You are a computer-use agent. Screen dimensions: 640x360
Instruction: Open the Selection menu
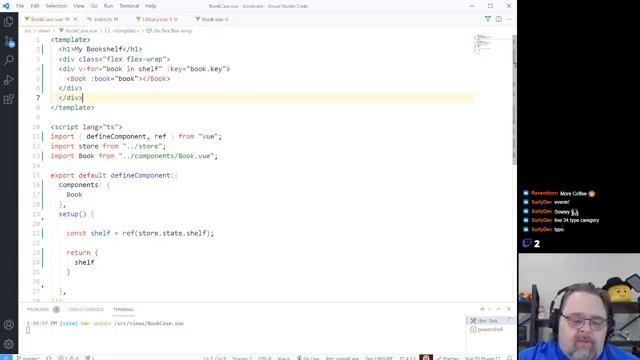pos(56,6)
